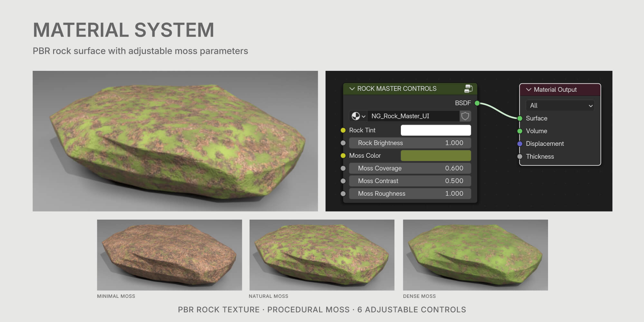
Task: Click the "MINIMAL MOSS" caption
Action: (116, 296)
